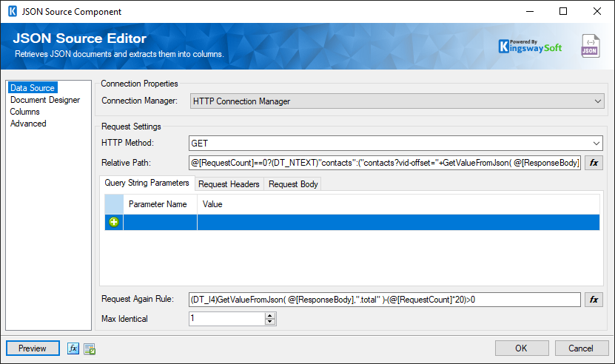The height and width of the screenshot is (364, 615).
Task: Click the KingswaySoft logo
Action: point(530,46)
